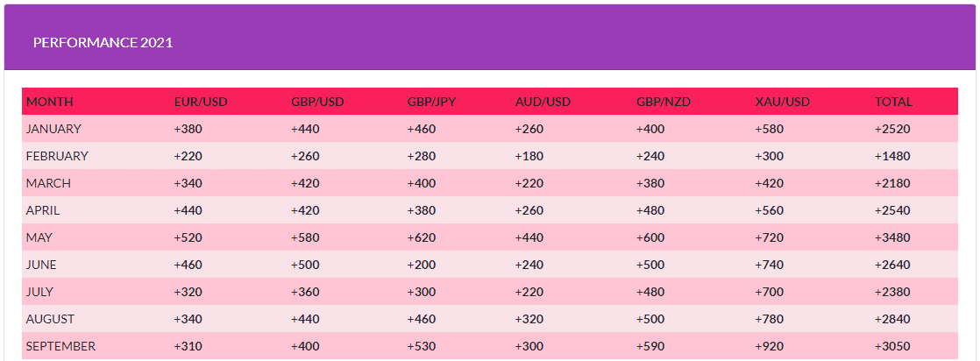Click May's total value +3480

892,237
